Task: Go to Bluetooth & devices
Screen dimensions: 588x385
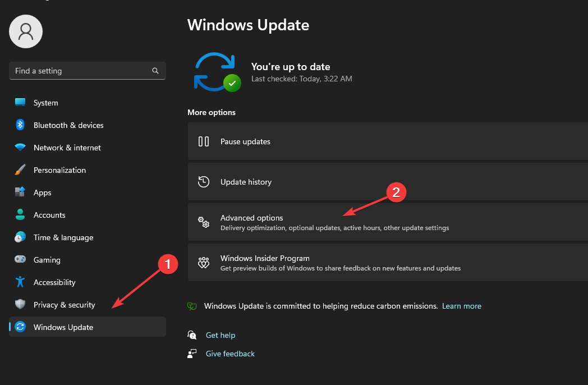Action: click(x=88, y=125)
